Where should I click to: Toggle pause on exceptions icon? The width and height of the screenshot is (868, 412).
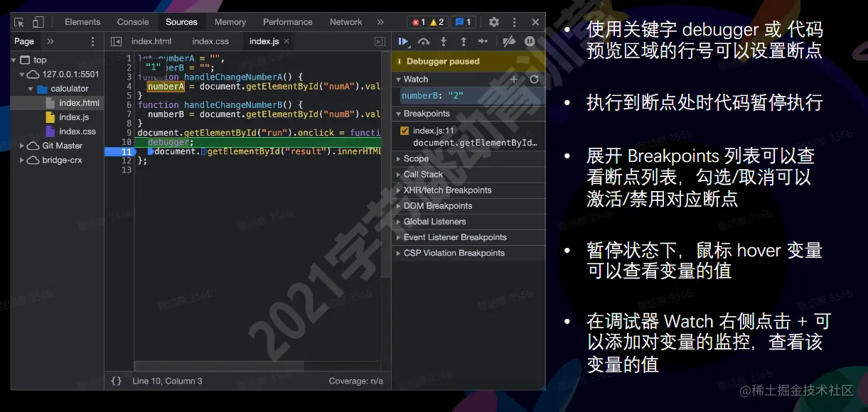click(x=530, y=42)
